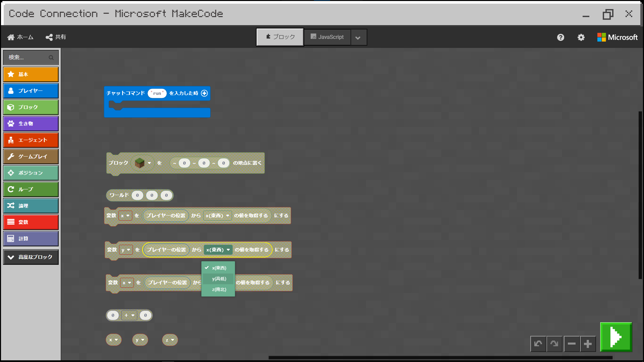The height and width of the screenshot is (362, 644).
Task: Run the program with green play button
Action: point(616,337)
